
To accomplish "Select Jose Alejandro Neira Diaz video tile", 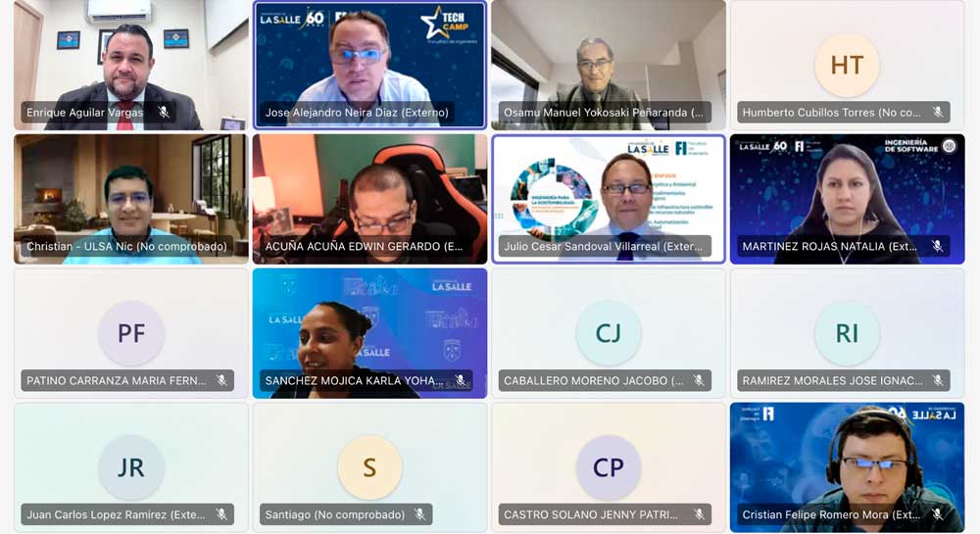I will (369, 65).
